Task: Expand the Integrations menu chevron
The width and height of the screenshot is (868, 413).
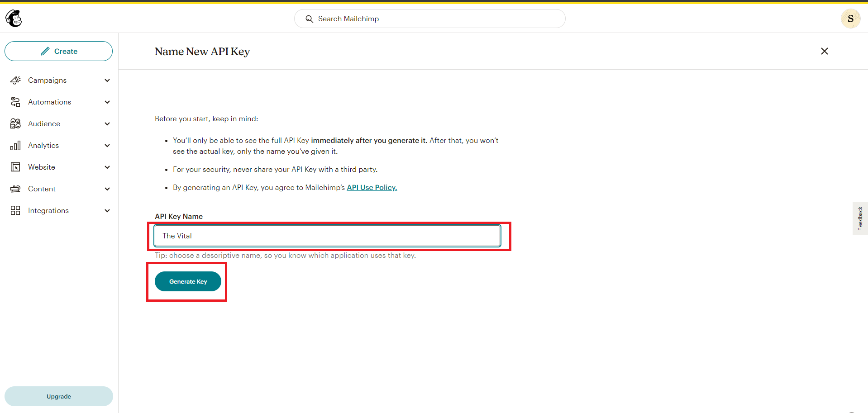Action: click(x=107, y=210)
